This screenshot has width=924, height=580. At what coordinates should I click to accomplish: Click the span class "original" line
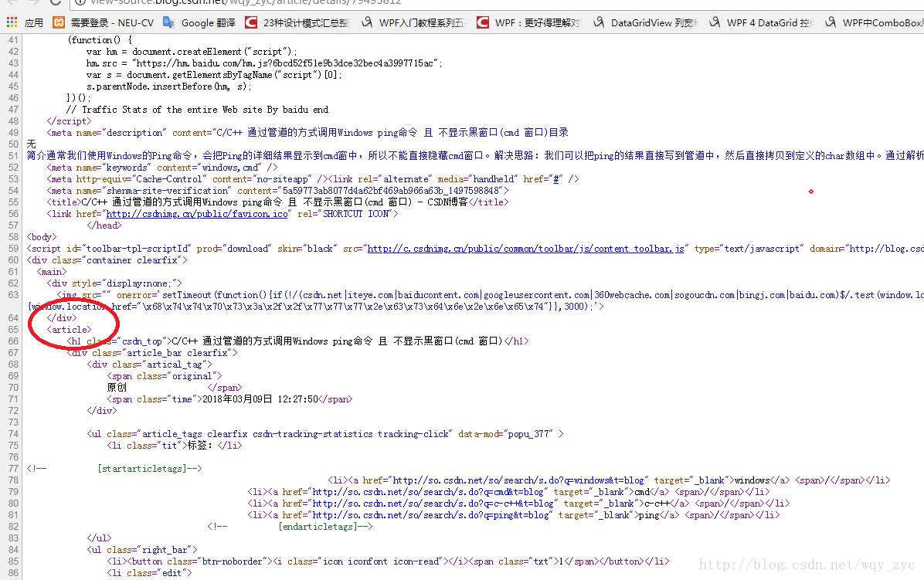164,376
